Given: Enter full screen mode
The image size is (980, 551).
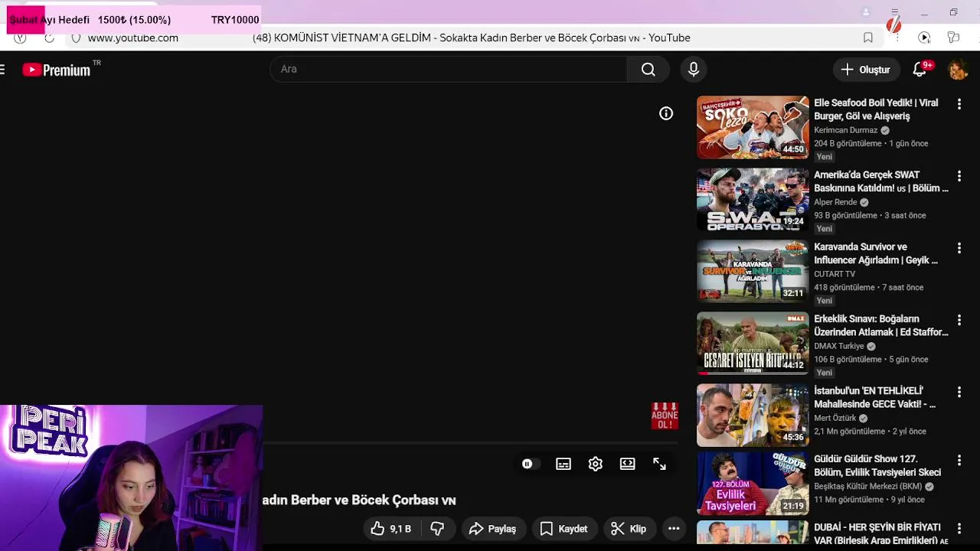Looking at the screenshot, I should point(659,464).
